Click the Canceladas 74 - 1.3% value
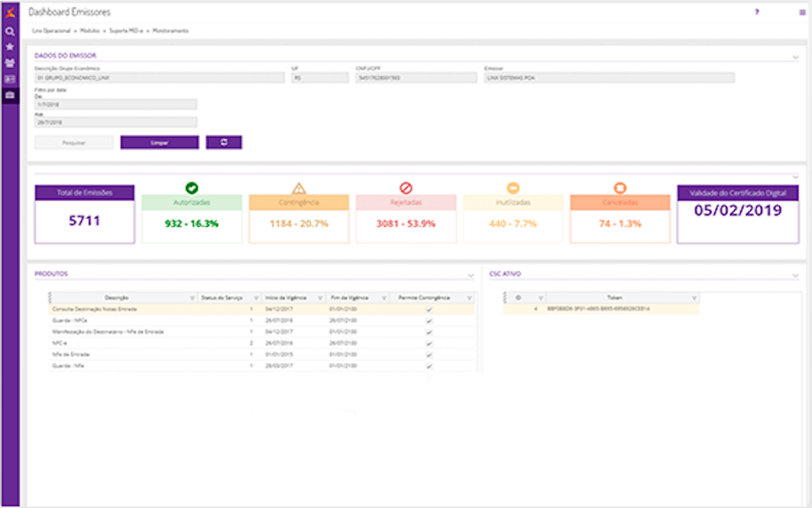 click(x=620, y=224)
